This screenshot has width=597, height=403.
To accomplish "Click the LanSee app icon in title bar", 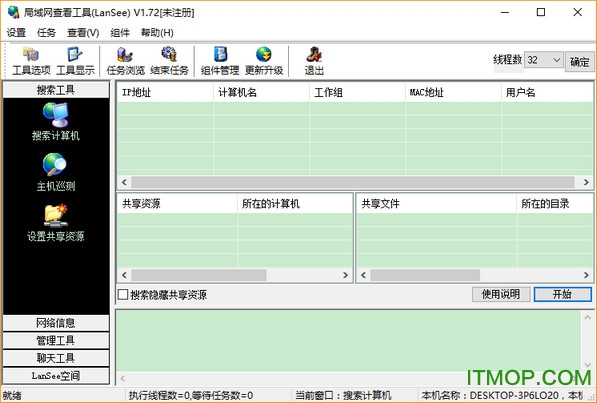I will pyautogui.click(x=14, y=12).
